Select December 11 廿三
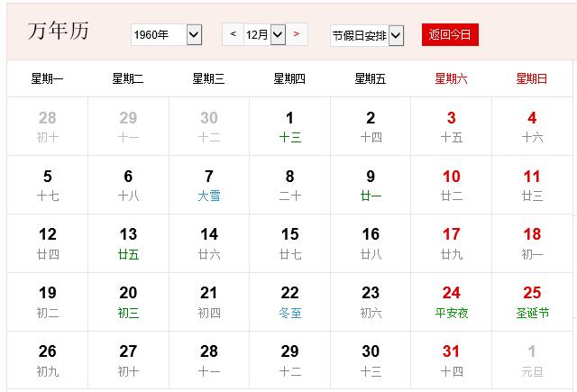Image resolution: width=577 pixels, height=392 pixels. pyautogui.click(x=532, y=185)
